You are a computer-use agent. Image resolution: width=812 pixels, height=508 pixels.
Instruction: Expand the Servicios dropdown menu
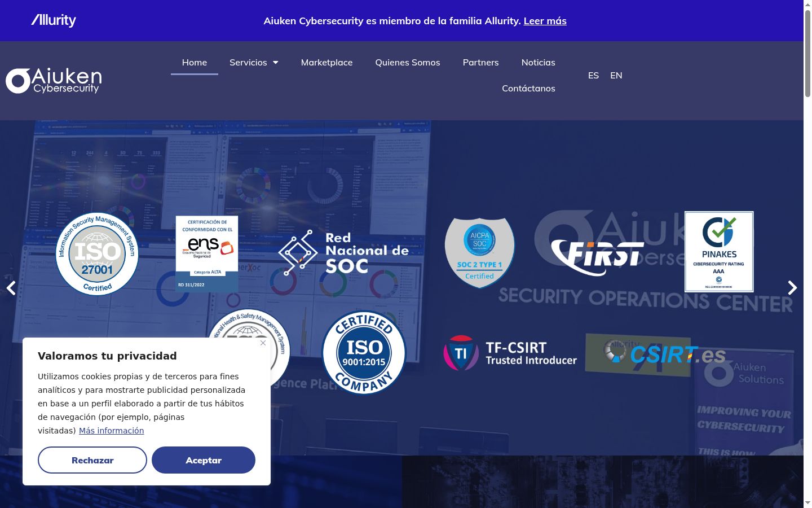[x=254, y=62]
